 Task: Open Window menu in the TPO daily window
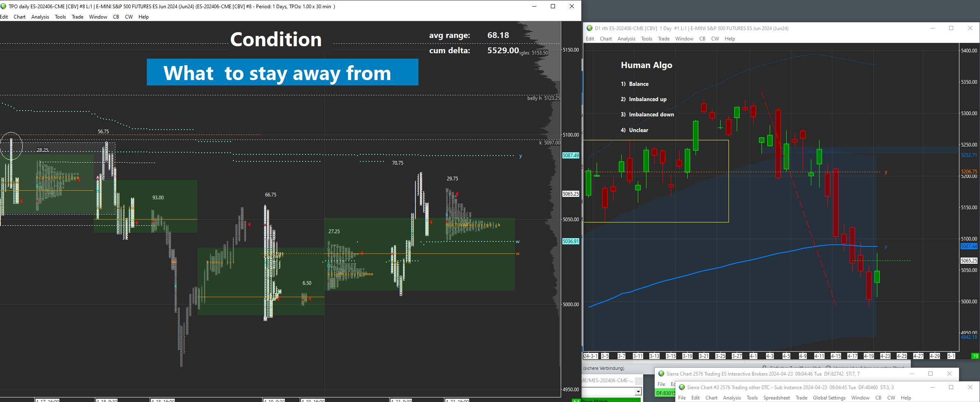[98, 17]
